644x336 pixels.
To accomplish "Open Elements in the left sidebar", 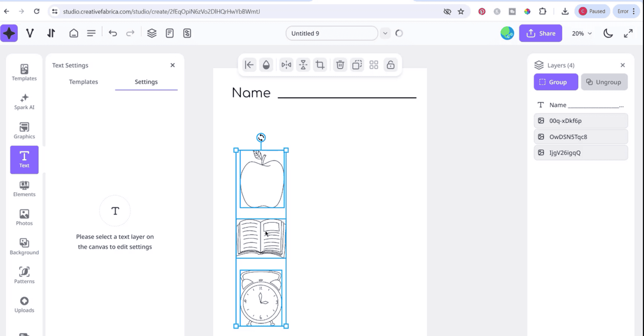I will pos(24,189).
